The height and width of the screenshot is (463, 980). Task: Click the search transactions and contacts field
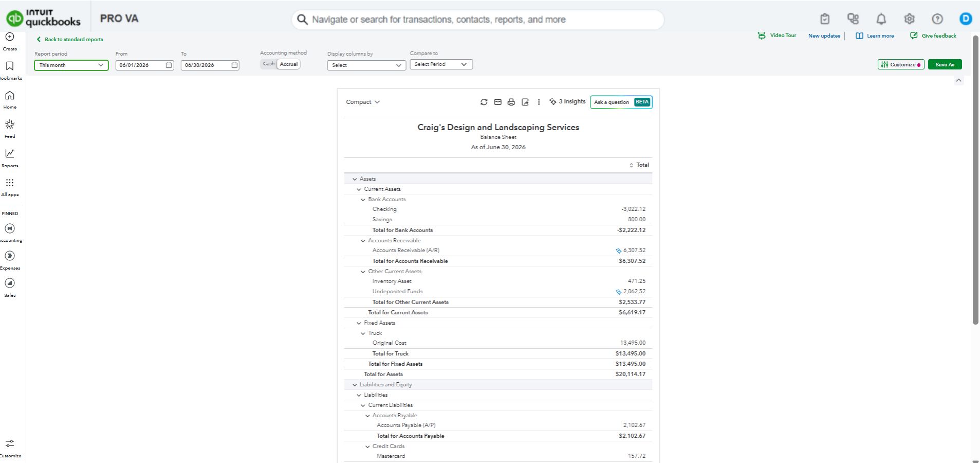[478, 20]
